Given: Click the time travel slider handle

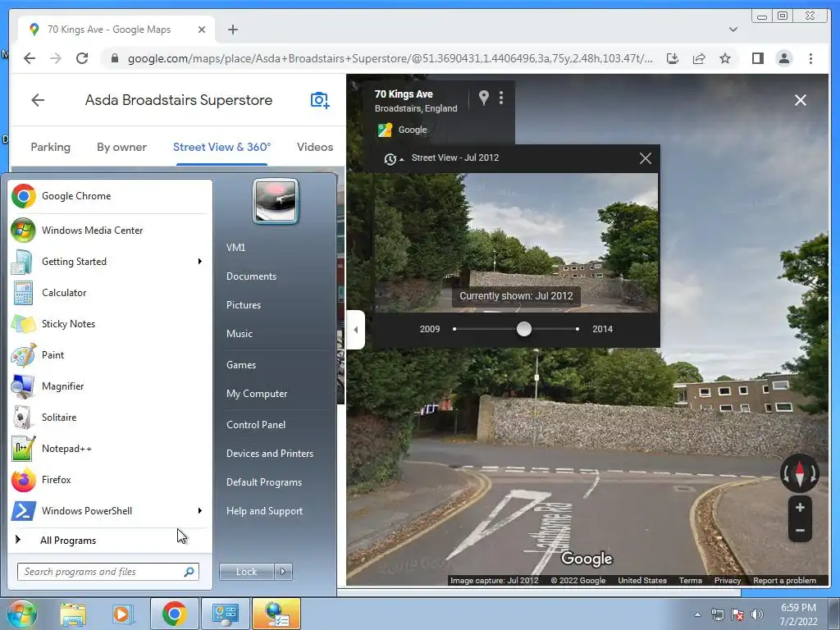Looking at the screenshot, I should pyautogui.click(x=524, y=329).
